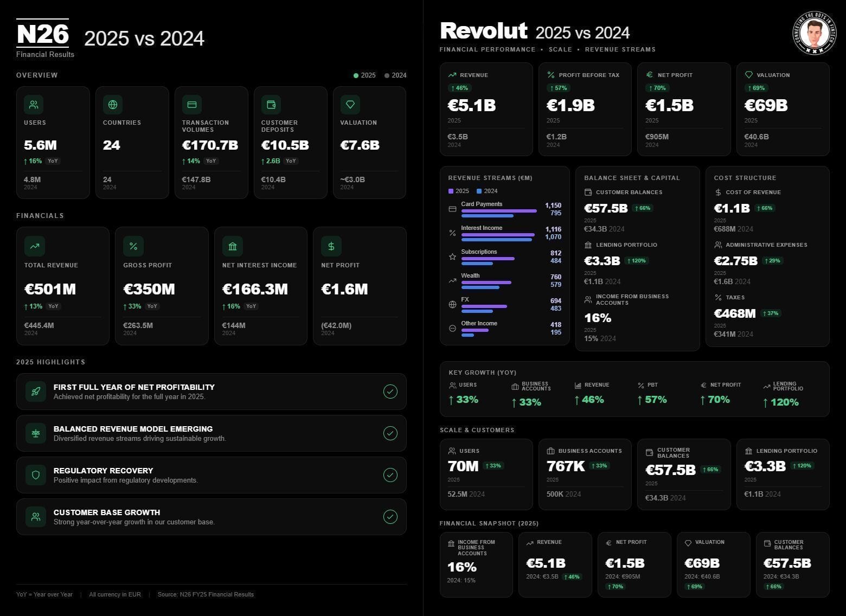Click the euro icon on Revolut Net Profit top card
846x616 pixels.
[x=649, y=75]
